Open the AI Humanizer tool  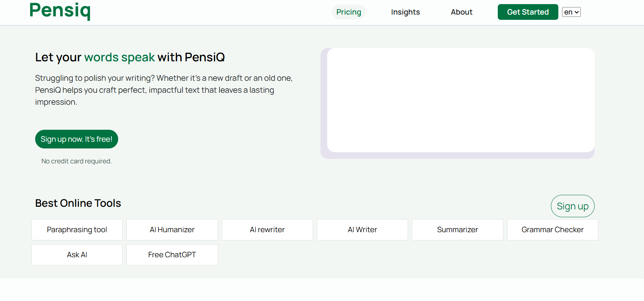click(x=172, y=230)
